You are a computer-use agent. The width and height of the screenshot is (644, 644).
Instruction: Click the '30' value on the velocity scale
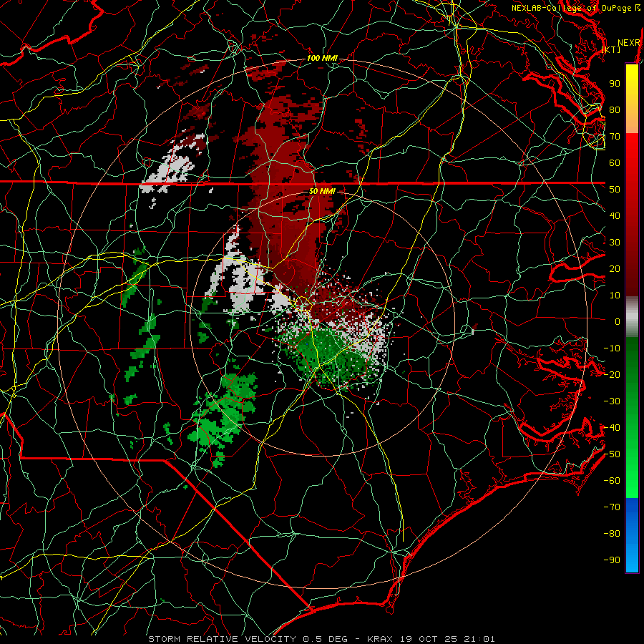point(615,243)
